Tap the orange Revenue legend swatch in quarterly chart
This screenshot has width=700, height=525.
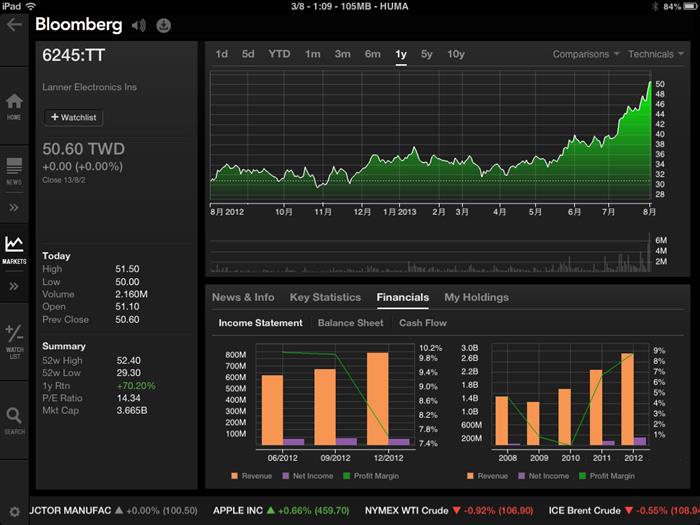[x=234, y=476]
